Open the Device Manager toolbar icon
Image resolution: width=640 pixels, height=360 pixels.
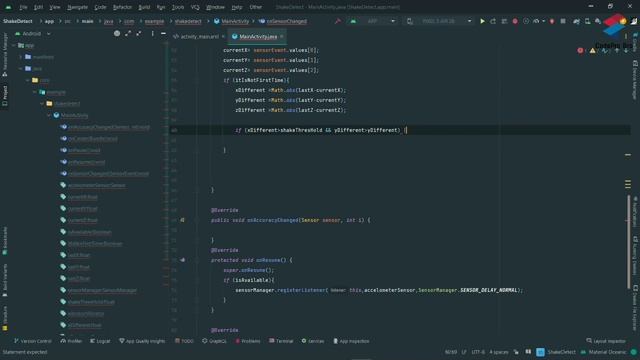coord(587,21)
